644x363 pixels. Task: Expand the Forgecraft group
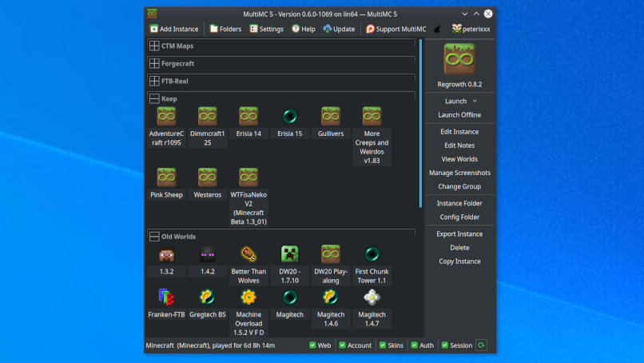tap(154, 63)
